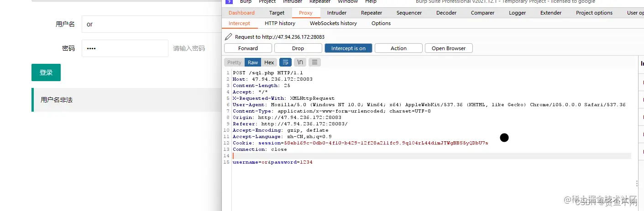Select the Proxy tab
Viewport: 644px width, 211px height.
coord(306,13)
